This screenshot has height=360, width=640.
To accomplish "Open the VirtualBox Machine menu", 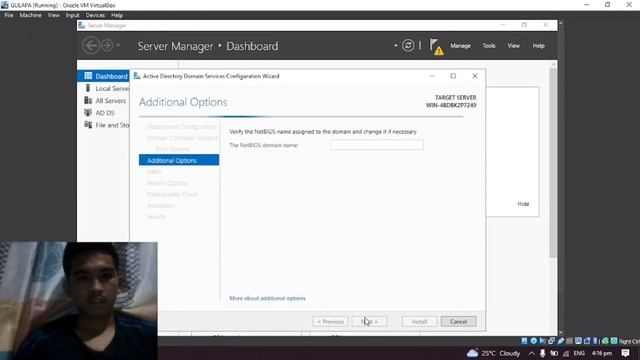I will point(30,15).
